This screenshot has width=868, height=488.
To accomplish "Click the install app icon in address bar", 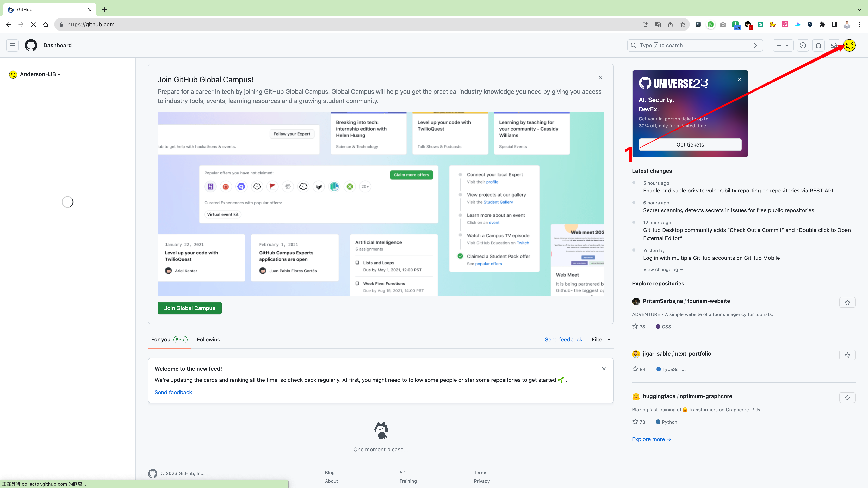I will coord(645,24).
